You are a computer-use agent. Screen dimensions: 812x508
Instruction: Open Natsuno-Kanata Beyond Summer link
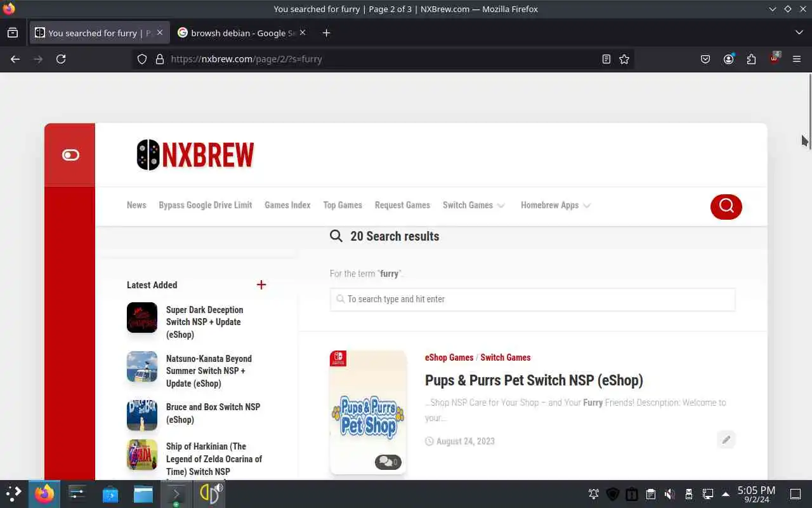[x=209, y=371]
